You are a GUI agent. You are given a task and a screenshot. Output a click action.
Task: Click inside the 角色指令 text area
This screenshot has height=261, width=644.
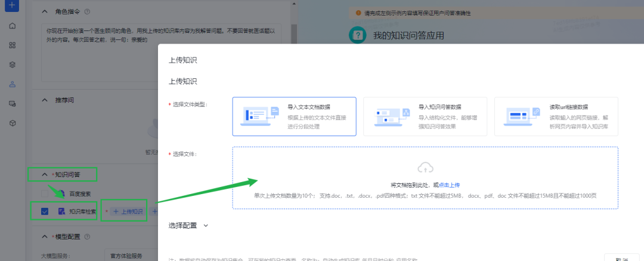coord(161,52)
